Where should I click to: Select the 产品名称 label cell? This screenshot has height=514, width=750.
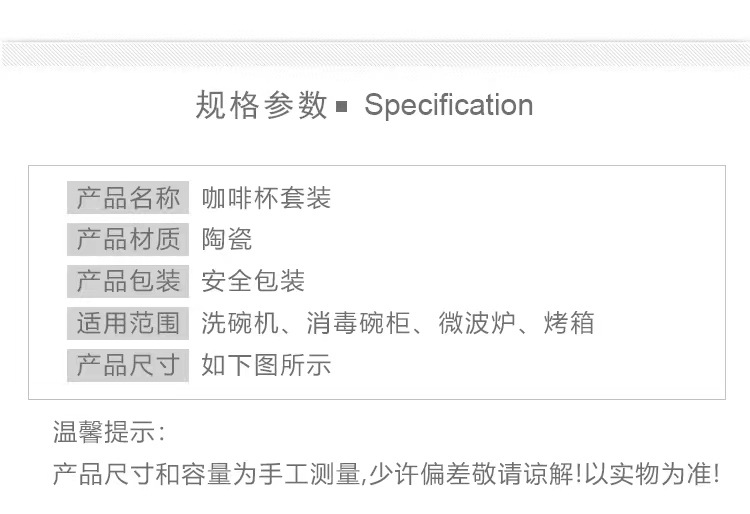point(128,198)
